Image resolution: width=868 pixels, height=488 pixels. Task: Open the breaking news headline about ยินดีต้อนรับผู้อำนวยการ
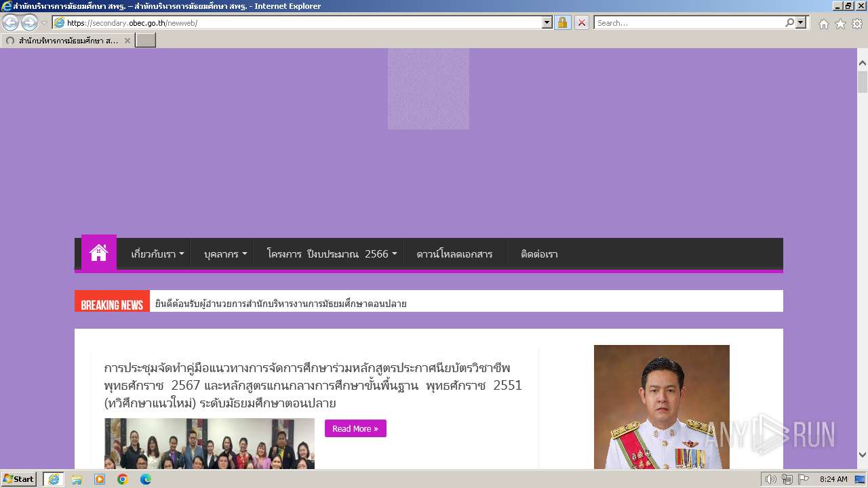281,304
